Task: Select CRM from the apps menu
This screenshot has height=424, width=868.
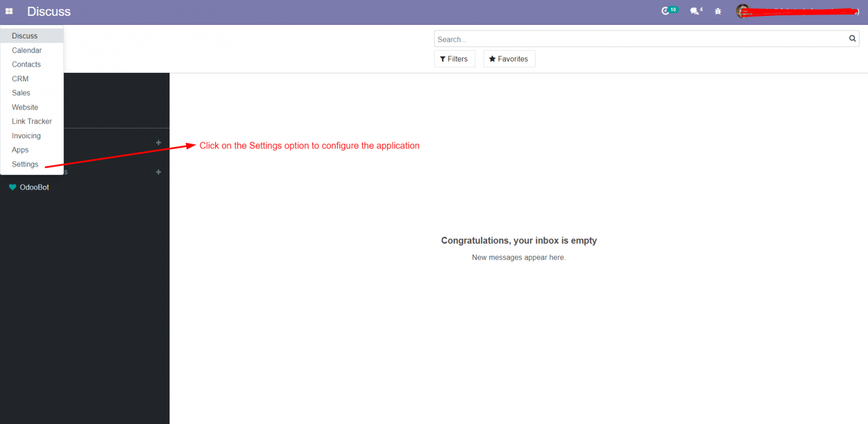Action: [x=20, y=78]
